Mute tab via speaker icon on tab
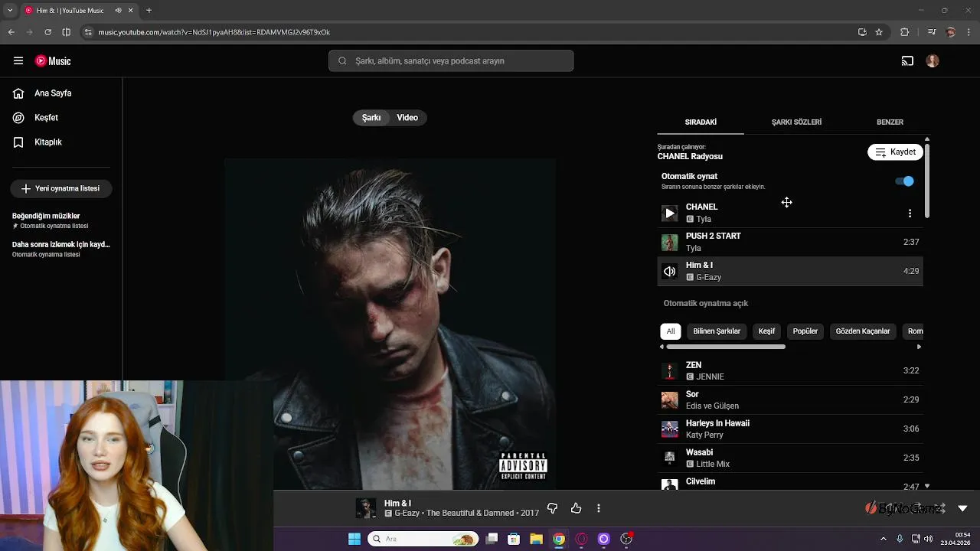Screen dimensions: 980x551 pyautogui.click(x=118, y=11)
